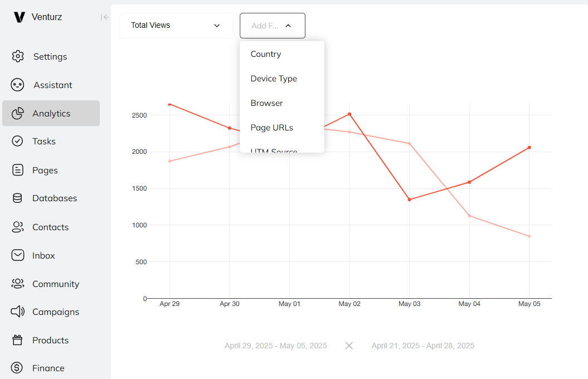Viewport: 588px width, 379px height.
Task: Open the Assistant face icon
Action: click(18, 85)
